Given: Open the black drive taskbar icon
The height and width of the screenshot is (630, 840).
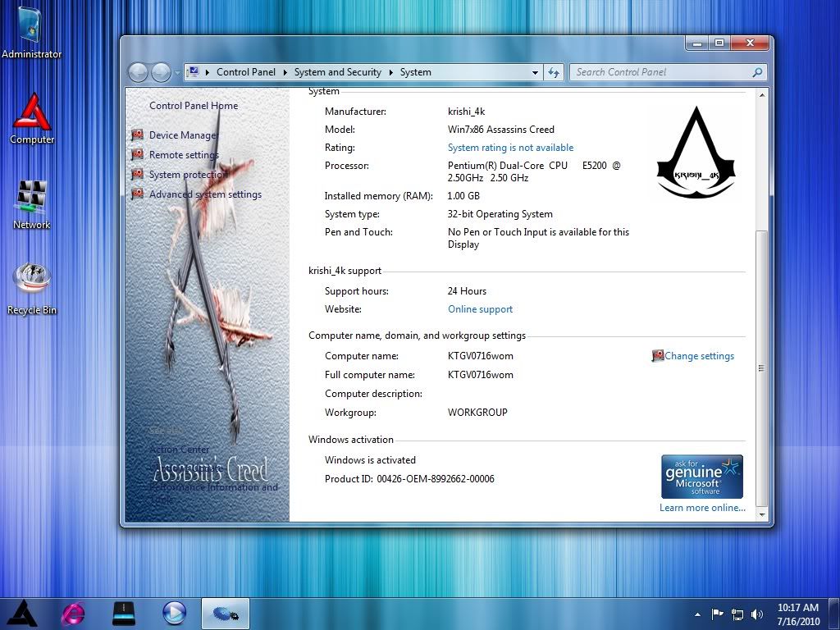Looking at the screenshot, I should click(124, 614).
